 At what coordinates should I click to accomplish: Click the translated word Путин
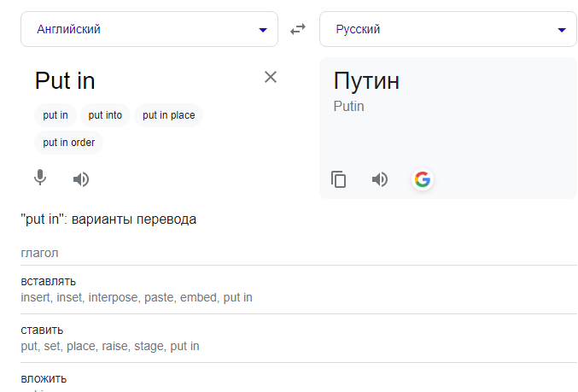tap(366, 80)
